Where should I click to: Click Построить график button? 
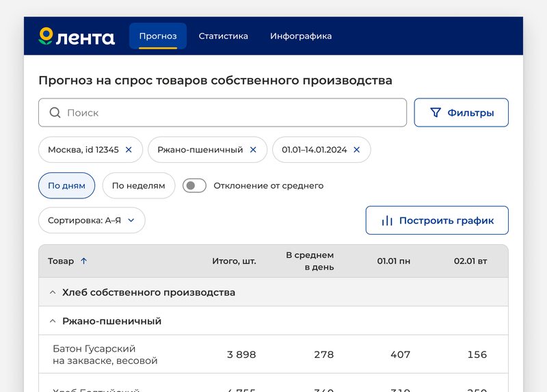click(437, 220)
